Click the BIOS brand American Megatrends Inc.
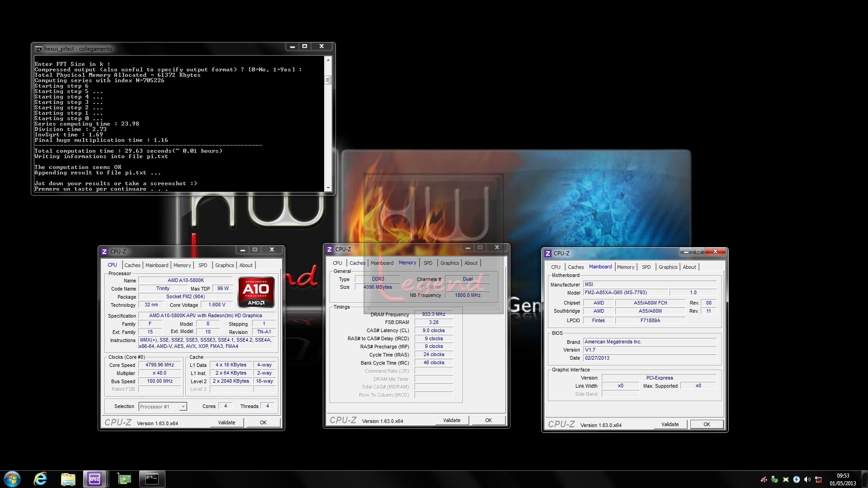Viewport: 868px width, 488px height. coord(650,342)
